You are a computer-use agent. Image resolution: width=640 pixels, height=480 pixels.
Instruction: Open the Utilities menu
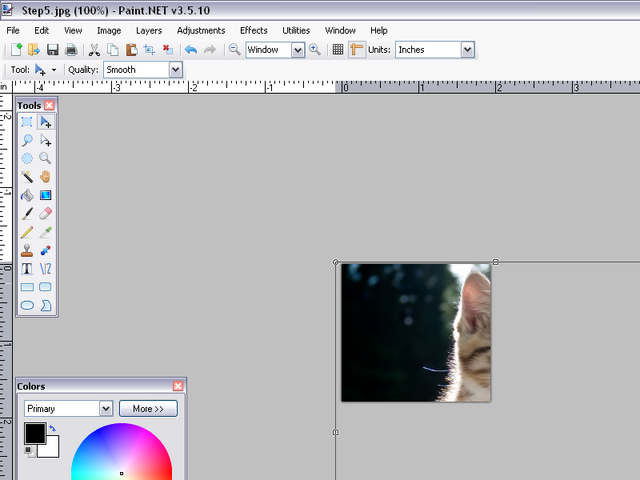point(296,31)
